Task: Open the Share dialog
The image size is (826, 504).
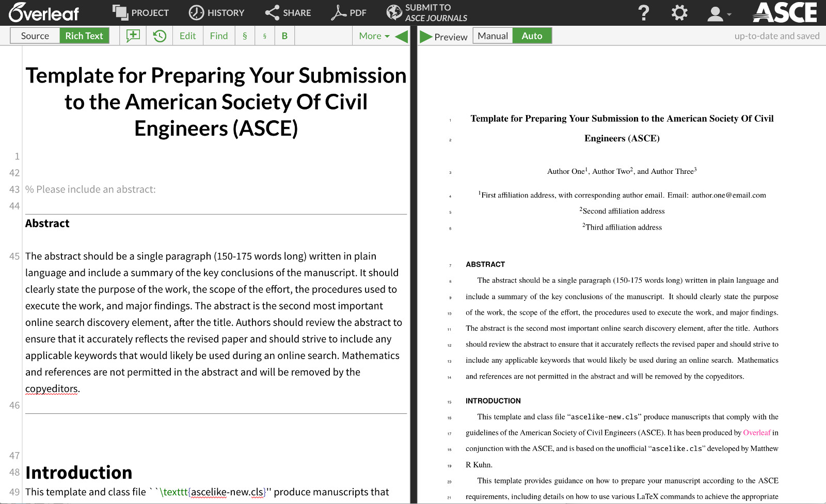Action: point(288,13)
